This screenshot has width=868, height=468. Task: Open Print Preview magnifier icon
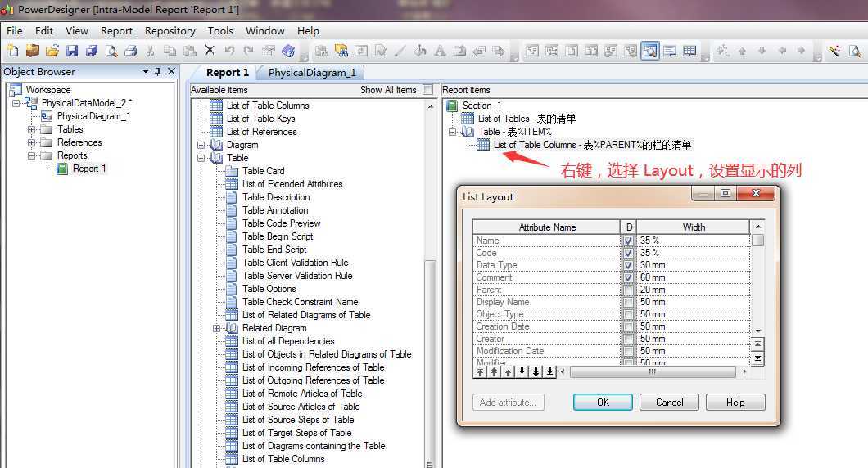(x=111, y=51)
